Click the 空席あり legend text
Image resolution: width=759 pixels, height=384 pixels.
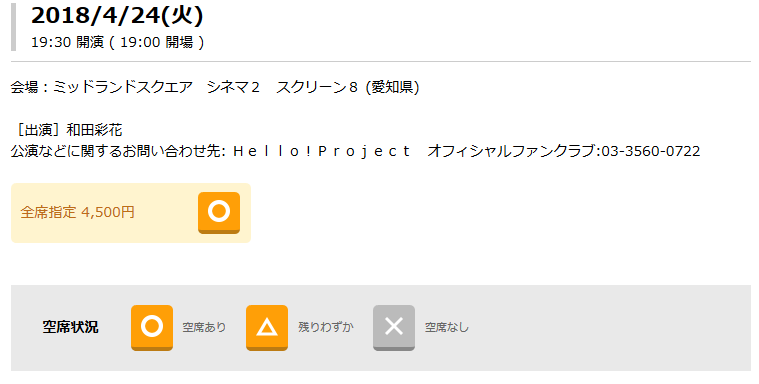pos(204,327)
